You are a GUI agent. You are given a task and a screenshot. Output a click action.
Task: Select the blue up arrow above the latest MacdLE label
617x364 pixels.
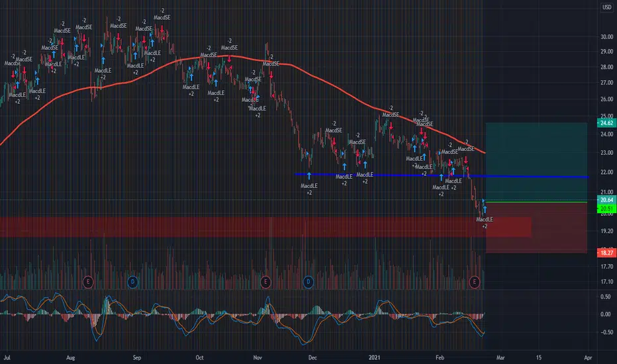point(485,209)
